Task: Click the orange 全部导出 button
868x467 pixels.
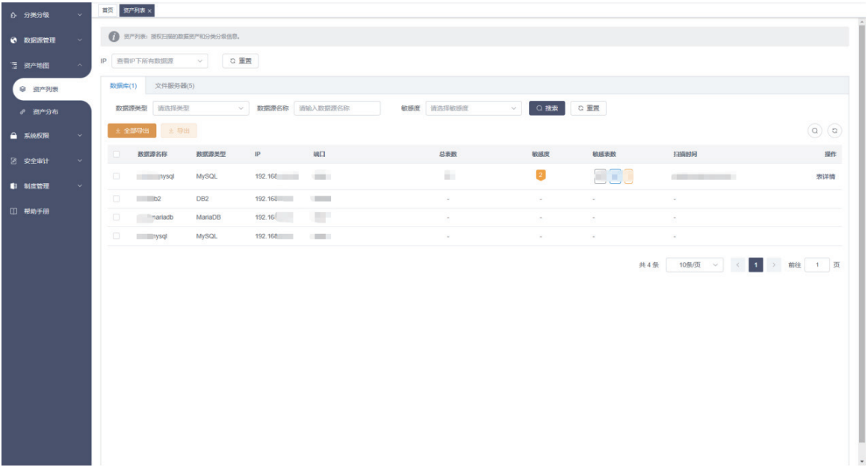Action: 131,131
